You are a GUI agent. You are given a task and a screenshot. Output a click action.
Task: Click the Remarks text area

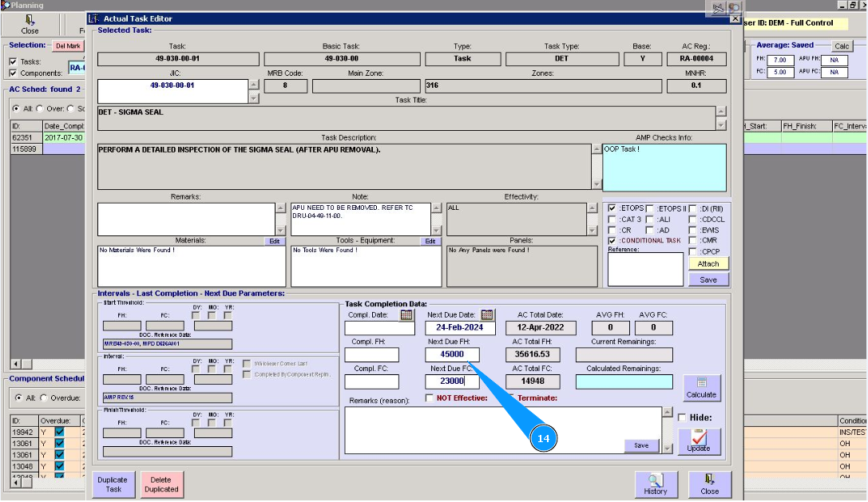pos(186,219)
